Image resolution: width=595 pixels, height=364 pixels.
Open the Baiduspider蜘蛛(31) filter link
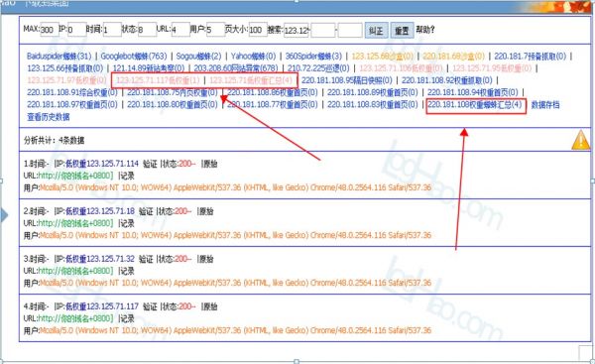[x=59, y=57]
